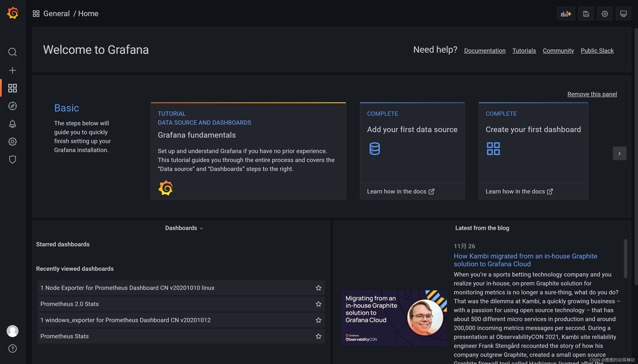Open Configuration gear menu in sidebar

[12, 142]
